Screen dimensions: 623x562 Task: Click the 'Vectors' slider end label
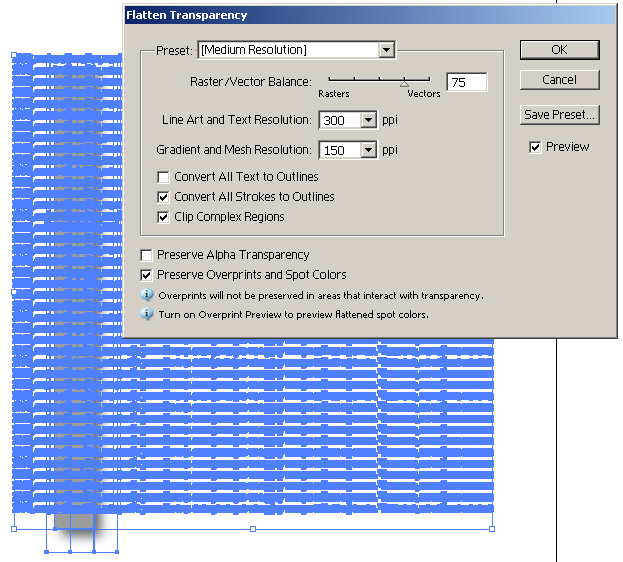(424, 94)
